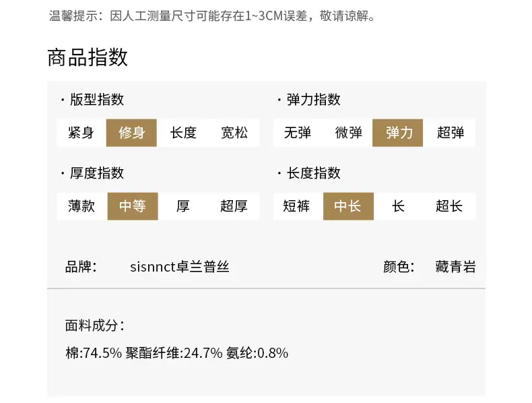Choose 长度 in the 版型指数 row
The image size is (532, 403).
point(183,133)
